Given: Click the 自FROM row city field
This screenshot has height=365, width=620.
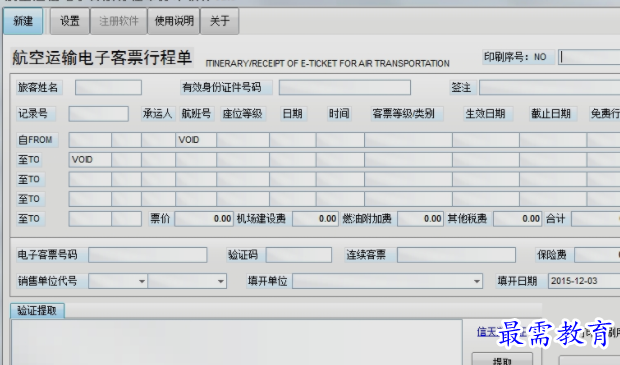Looking at the screenshot, I should pyautogui.click(x=90, y=140).
